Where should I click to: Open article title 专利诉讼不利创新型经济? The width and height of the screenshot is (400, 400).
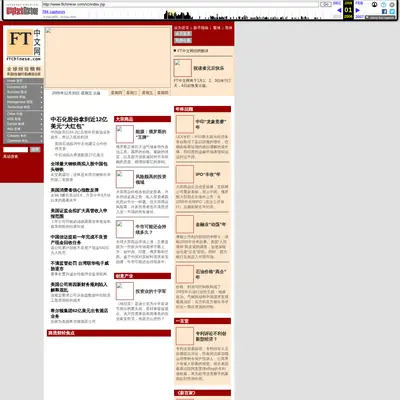pyautogui.click(x=211, y=336)
